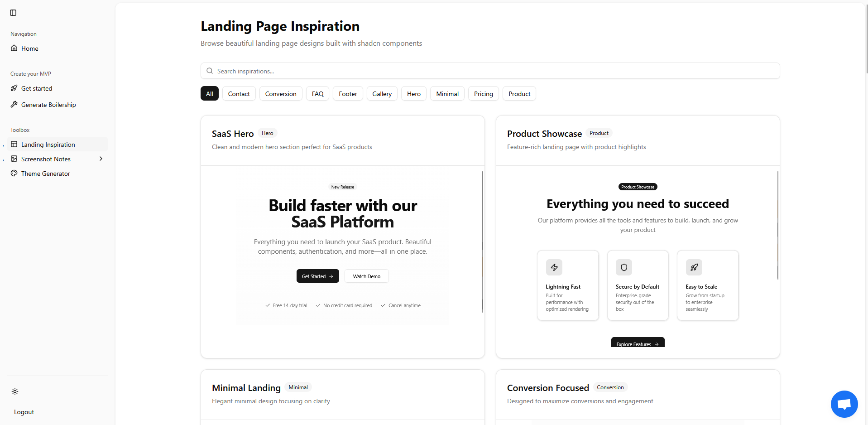Collapse the sidebar using the panel icon
868x425 pixels.
coord(13,13)
